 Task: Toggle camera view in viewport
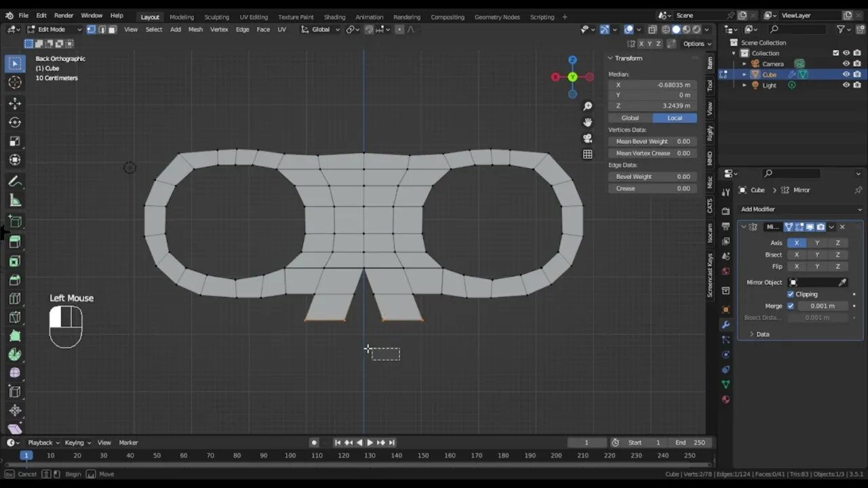[x=587, y=138]
